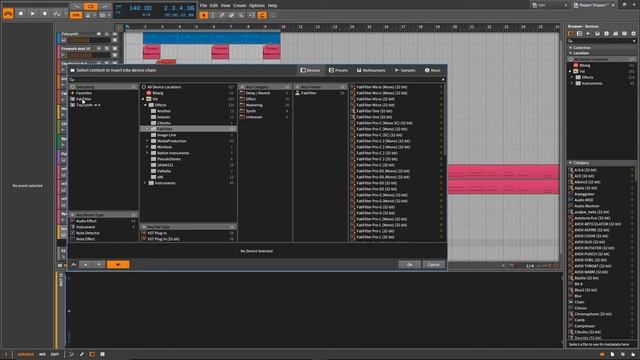Screen dimensions: 640x360
Task: Switch to Samples tab in the dialog
Action: tap(405, 70)
